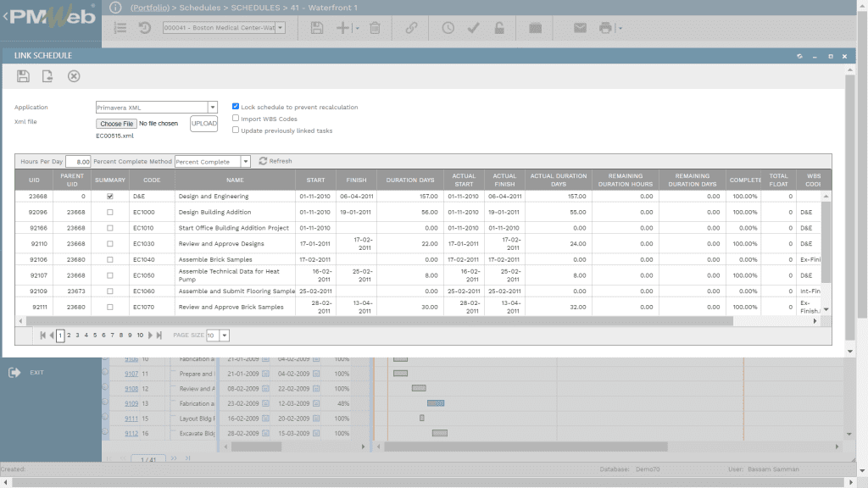Go to page 2 of grid
The height and width of the screenshot is (488, 868).
point(69,335)
